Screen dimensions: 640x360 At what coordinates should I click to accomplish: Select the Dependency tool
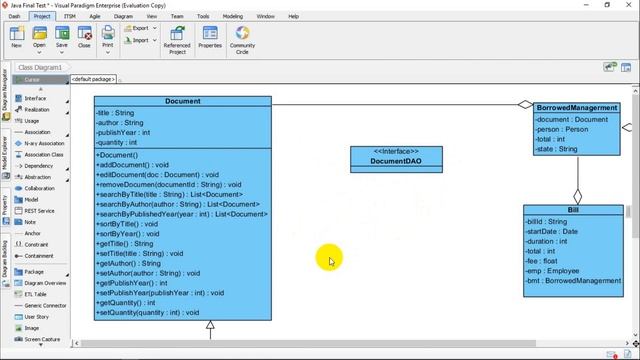(38, 166)
